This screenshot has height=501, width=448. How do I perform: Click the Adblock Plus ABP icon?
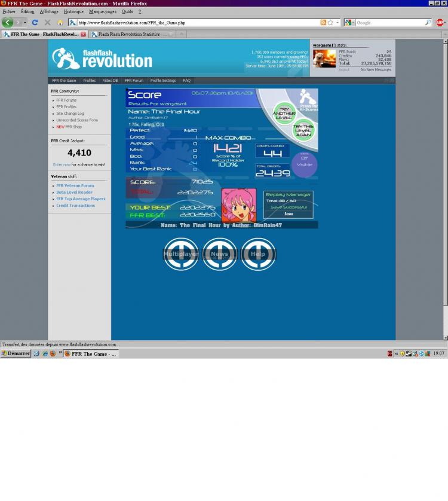(x=440, y=22)
